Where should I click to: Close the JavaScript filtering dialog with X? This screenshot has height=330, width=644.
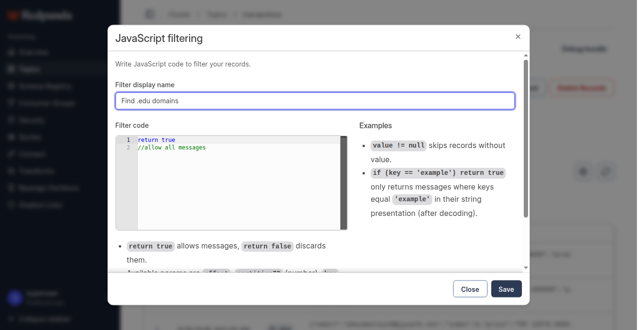tap(518, 37)
